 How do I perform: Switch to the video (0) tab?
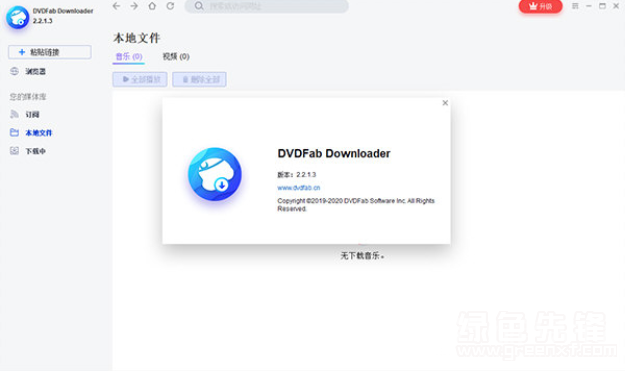coord(176,57)
